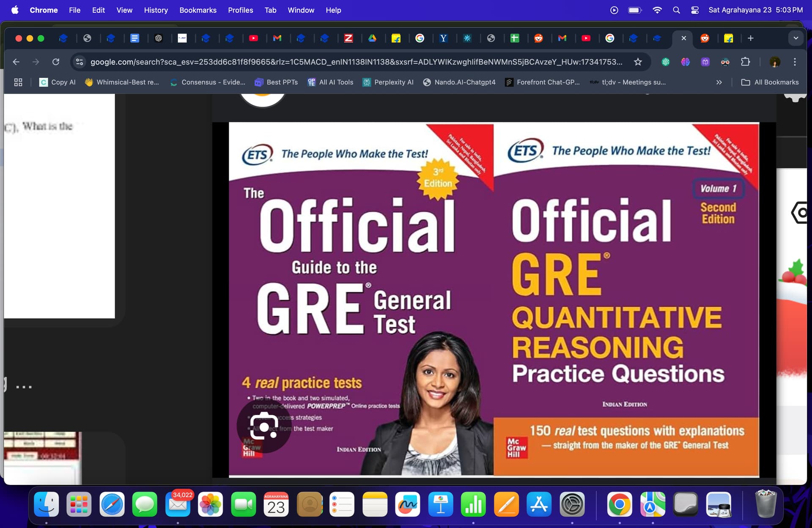Open new tab with plus button

750,38
